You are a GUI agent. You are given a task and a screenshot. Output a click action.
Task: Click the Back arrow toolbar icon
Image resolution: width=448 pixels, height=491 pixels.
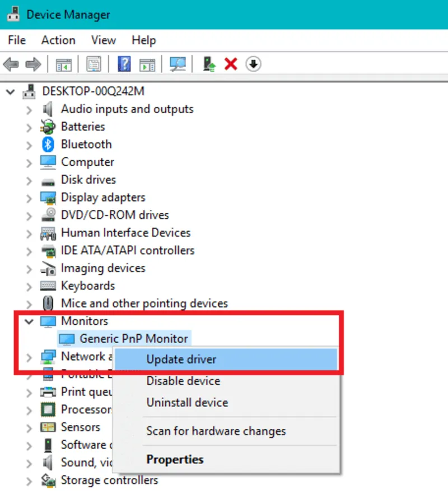pyautogui.click(x=11, y=64)
